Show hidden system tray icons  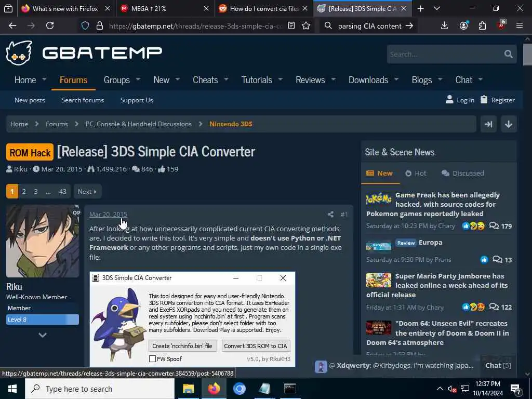pos(440,389)
